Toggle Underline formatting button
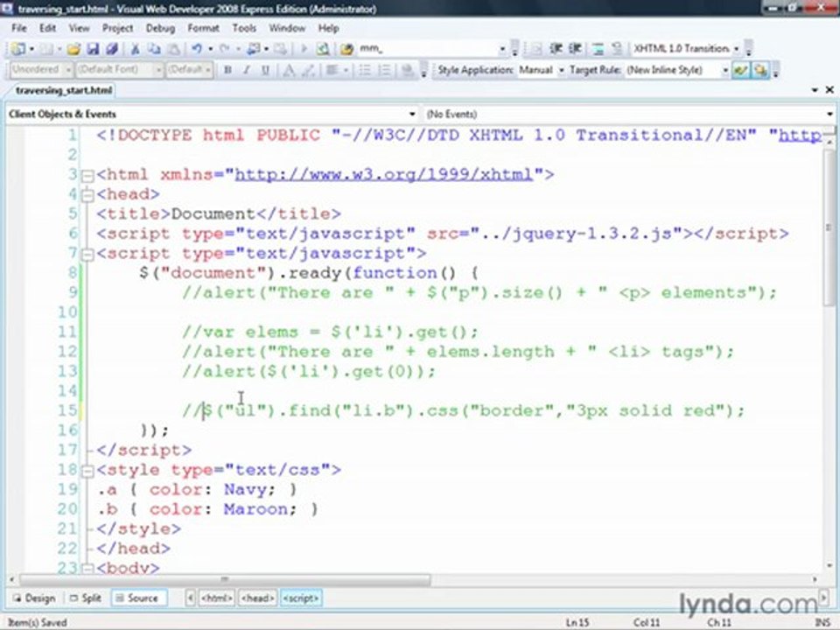The width and height of the screenshot is (840, 630). [265, 70]
